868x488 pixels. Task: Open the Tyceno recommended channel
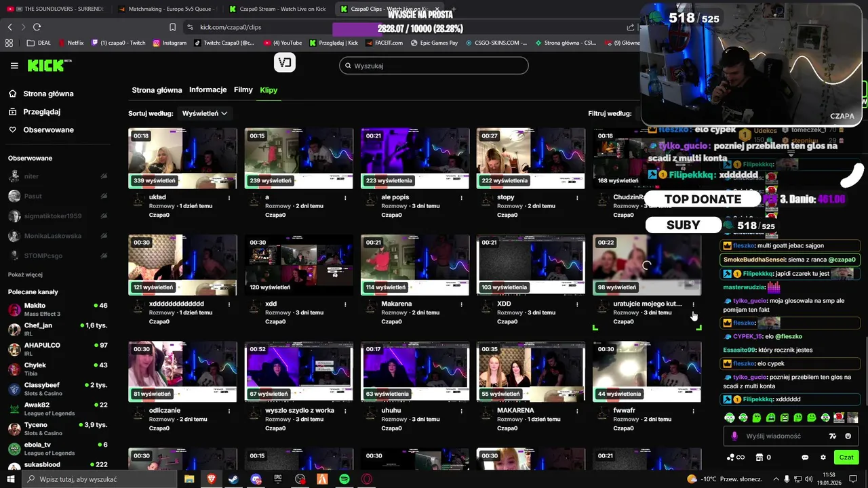tap(58, 429)
